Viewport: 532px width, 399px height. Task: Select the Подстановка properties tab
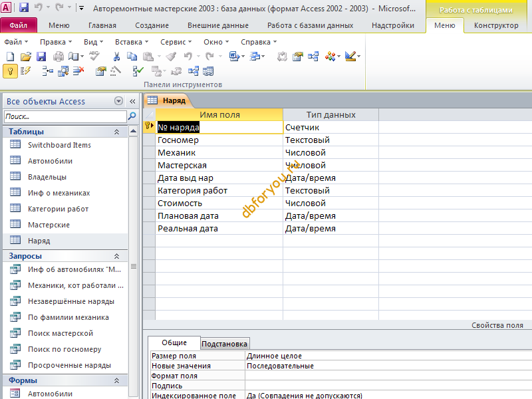(224, 344)
